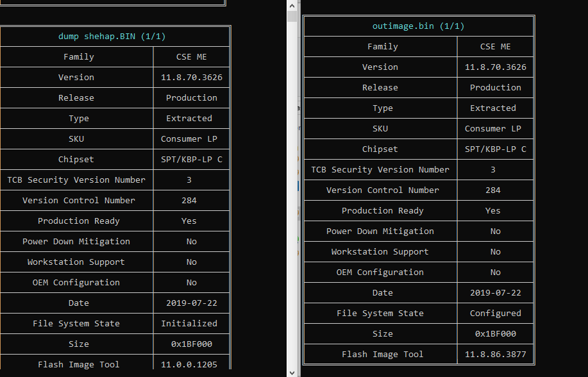Viewport: 588px width, 377px height.
Task: Select the Version value in shehap.BIN table
Action: tap(192, 78)
